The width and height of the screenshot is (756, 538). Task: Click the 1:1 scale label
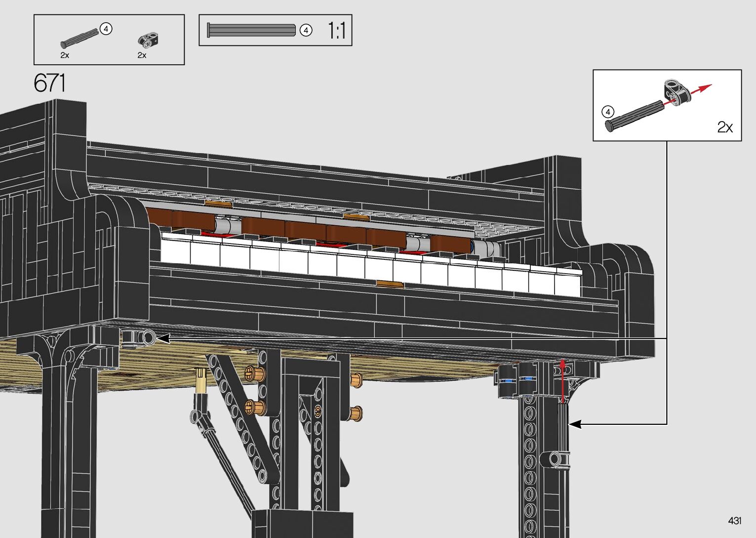(x=336, y=31)
